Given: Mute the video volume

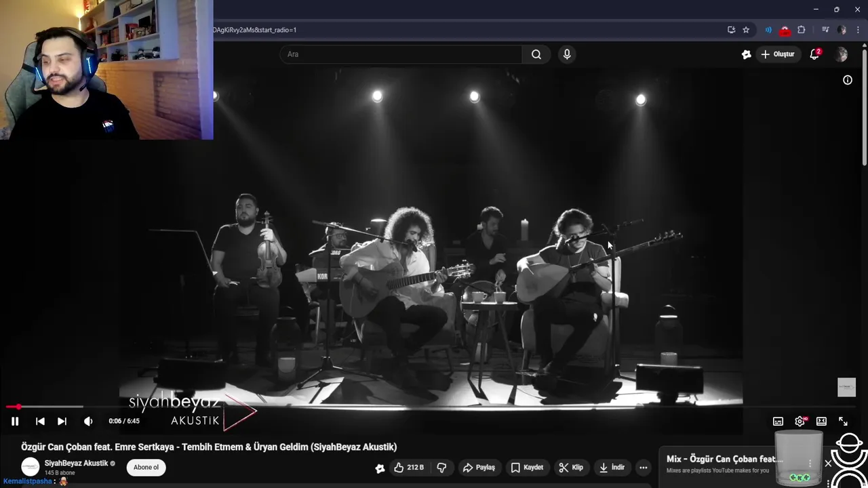Looking at the screenshot, I should pos(88,421).
